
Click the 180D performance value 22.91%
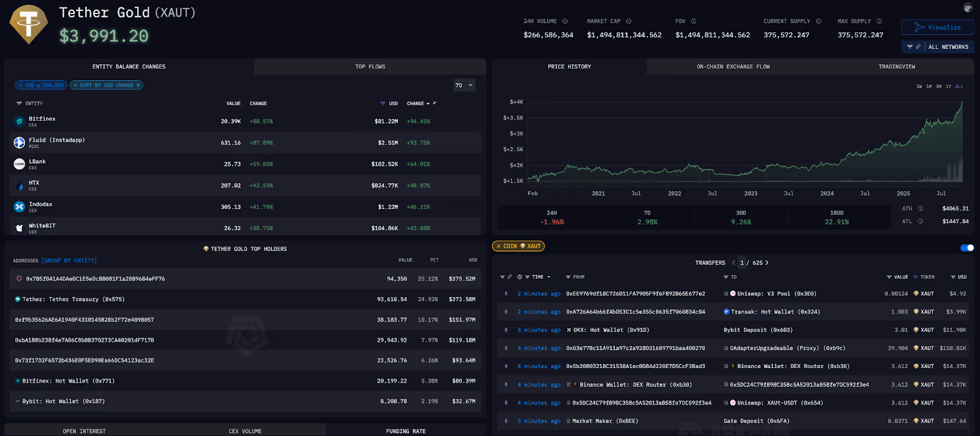point(837,222)
